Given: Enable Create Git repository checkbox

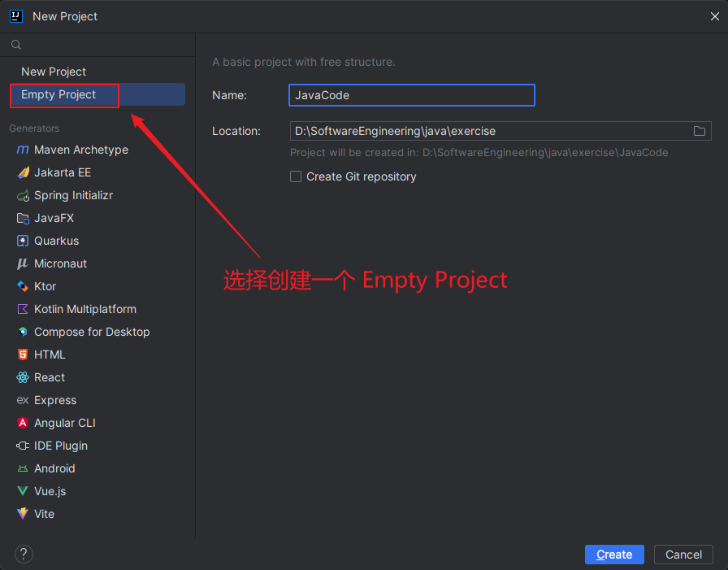Looking at the screenshot, I should click(296, 176).
